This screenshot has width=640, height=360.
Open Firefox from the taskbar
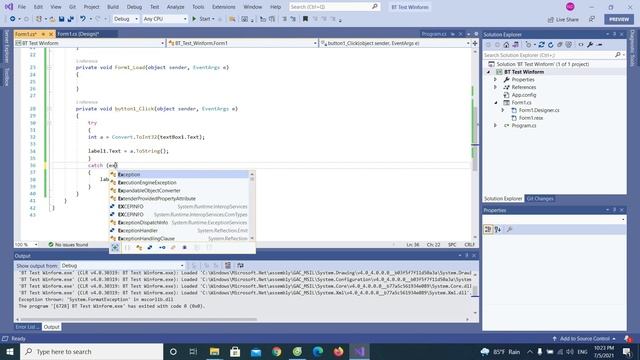338,351
